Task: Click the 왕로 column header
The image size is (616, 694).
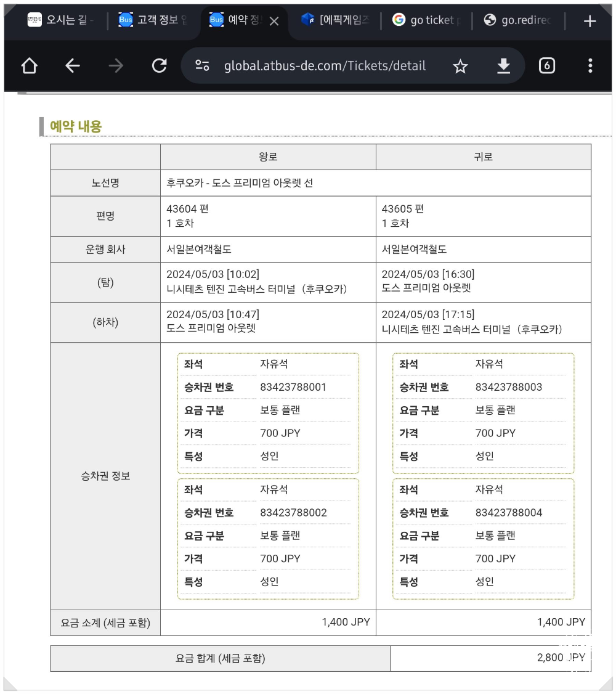Action: (268, 157)
